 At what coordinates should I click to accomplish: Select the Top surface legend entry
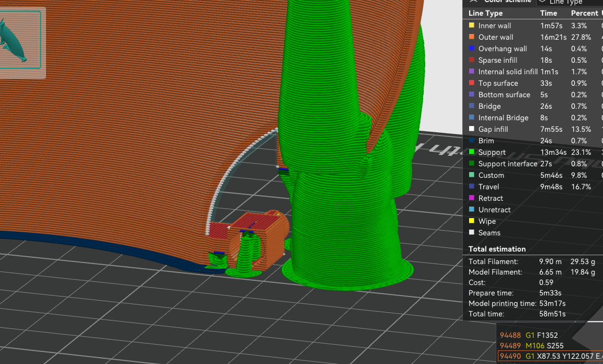tap(498, 83)
